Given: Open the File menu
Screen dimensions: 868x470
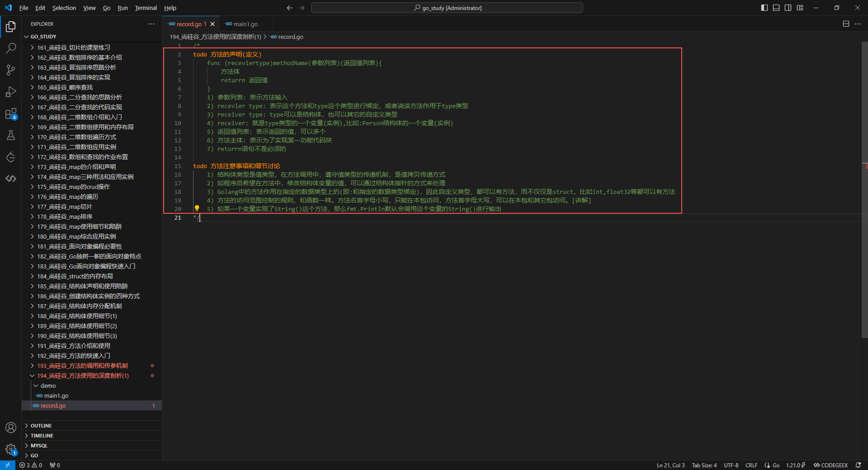Looking at the screenshot, I should (x=24, y=8).
